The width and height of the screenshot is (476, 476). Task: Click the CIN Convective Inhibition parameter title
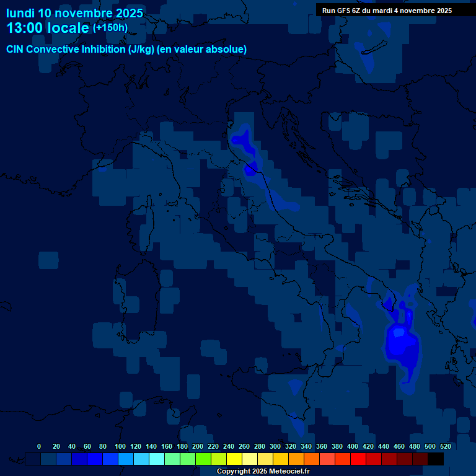point(126,50)
